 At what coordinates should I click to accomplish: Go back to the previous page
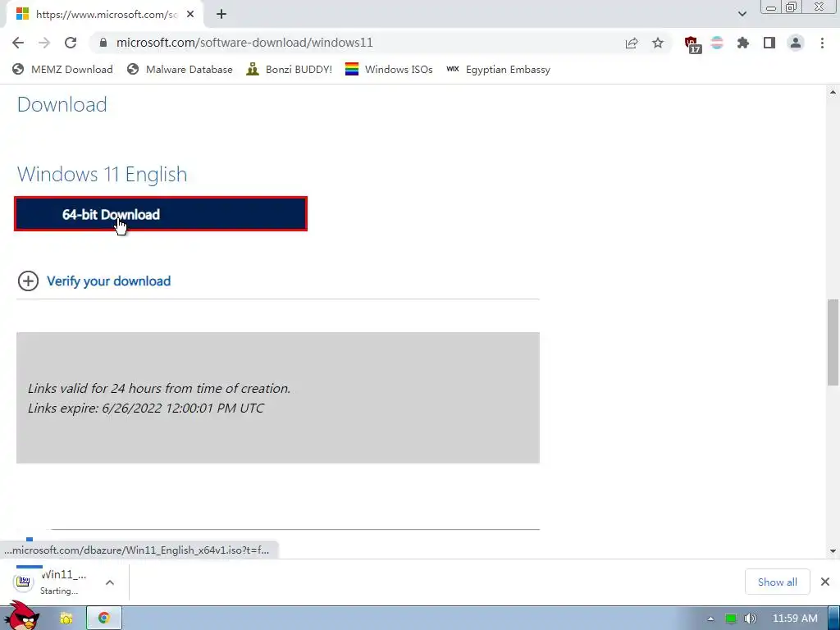[18, 43]
